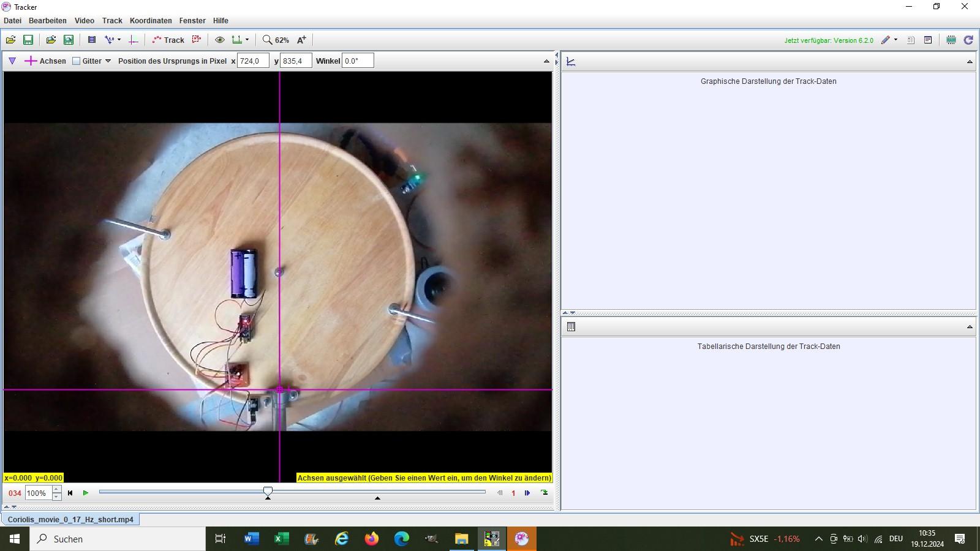The image size is (980, 551).
Task: Open trails length dropdown arrow
Action: pos(247,40)
